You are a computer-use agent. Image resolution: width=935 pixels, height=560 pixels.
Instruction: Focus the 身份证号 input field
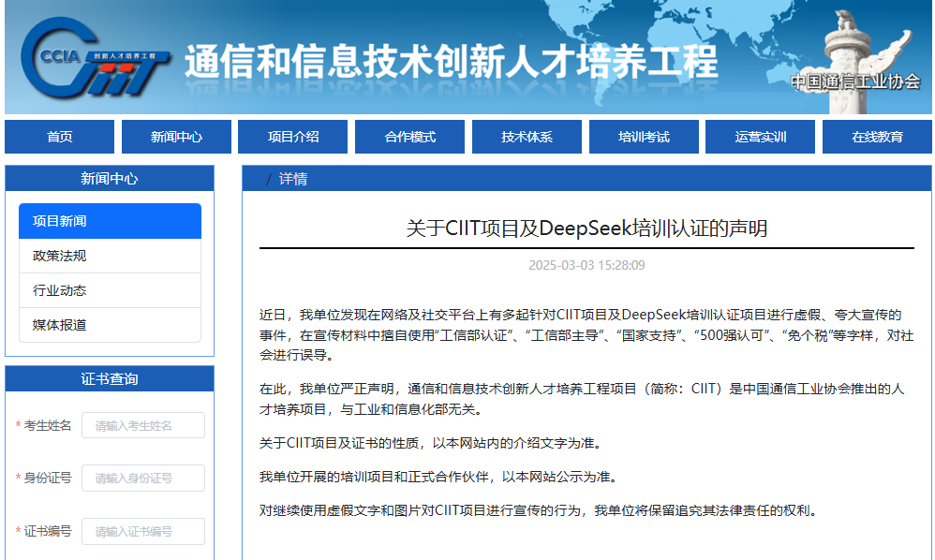143,478
